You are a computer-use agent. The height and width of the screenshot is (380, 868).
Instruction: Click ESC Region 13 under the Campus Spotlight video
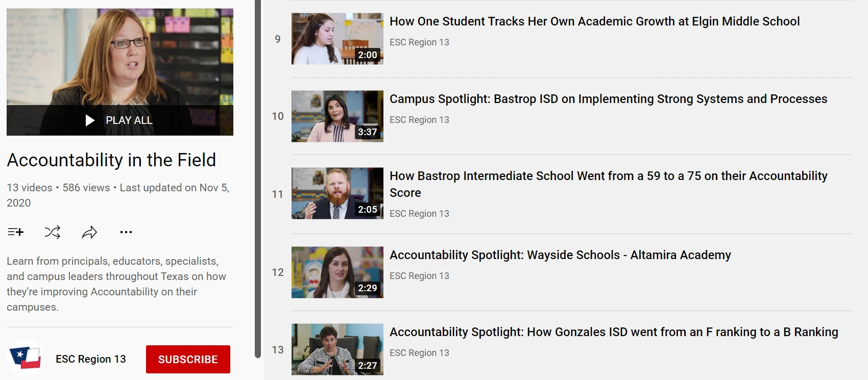[x=419, y=120]
